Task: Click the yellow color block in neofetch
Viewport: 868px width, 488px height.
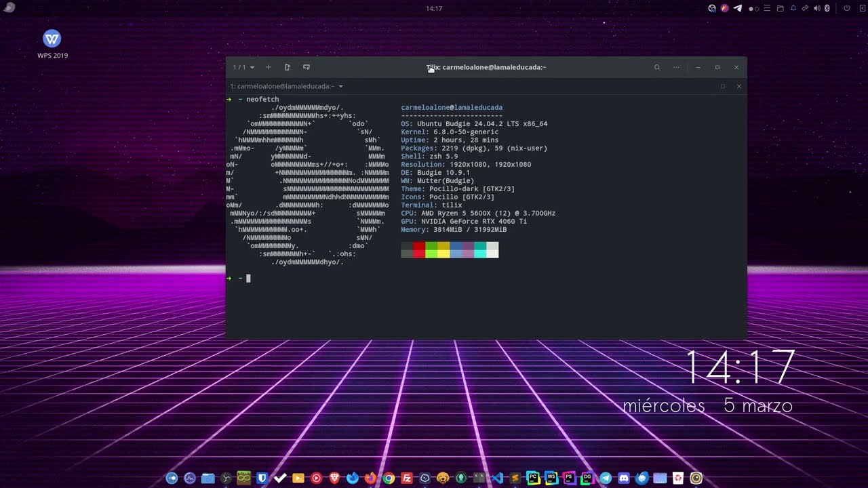Action: point(443,249)
